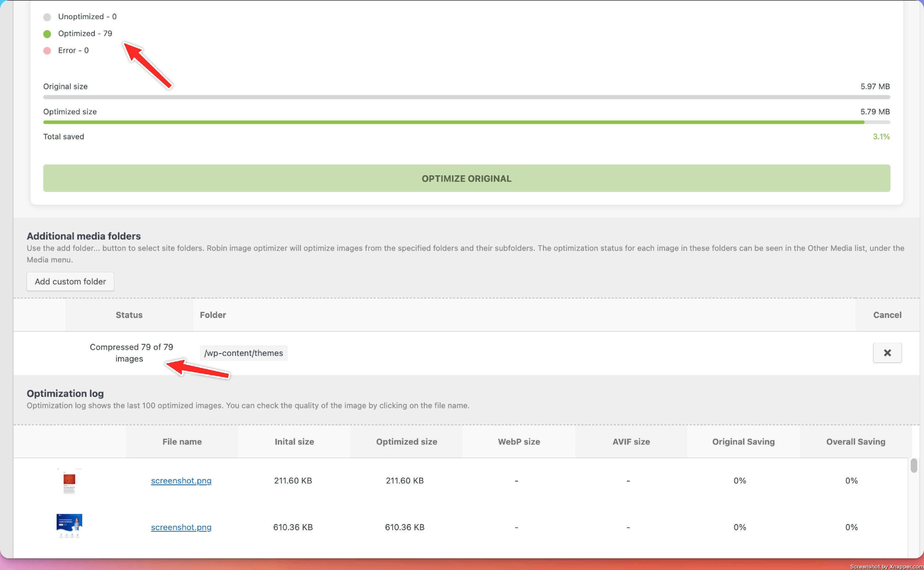Click the gray Unoptimized legend dot

point(47,17)
